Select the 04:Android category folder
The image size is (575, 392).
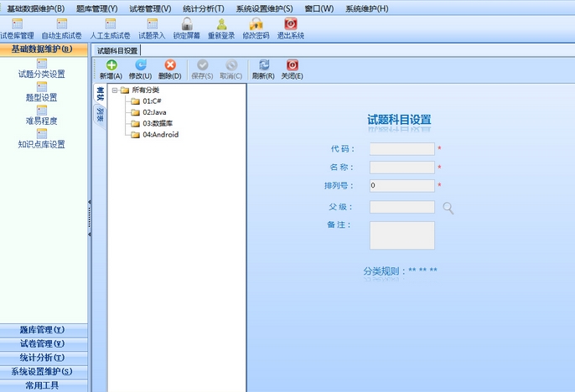click(160, 134)
